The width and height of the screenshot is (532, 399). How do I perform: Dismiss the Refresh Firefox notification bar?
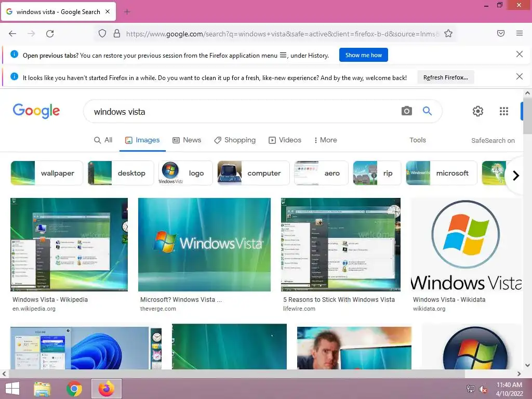tap(519, 77)
